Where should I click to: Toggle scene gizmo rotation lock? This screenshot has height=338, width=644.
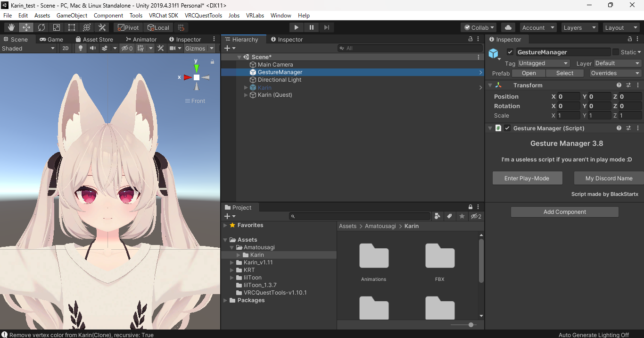213,61
